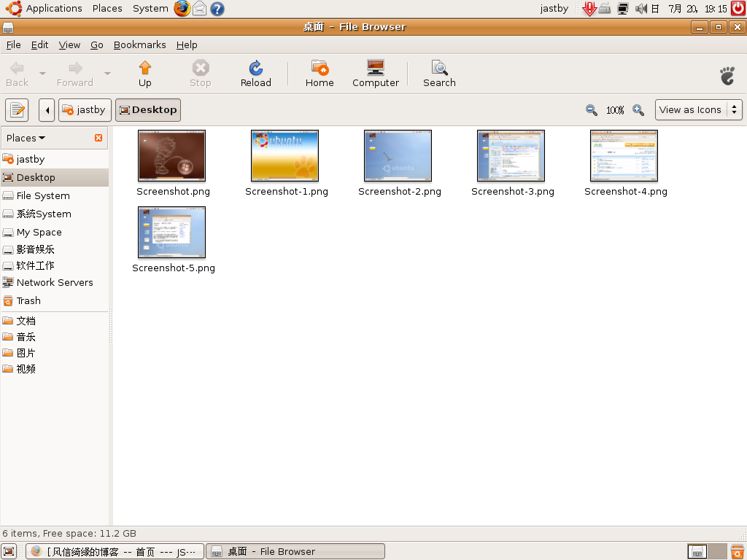Go to the Home folder
This screenshot has height=560, width=747.
point(320,74)
